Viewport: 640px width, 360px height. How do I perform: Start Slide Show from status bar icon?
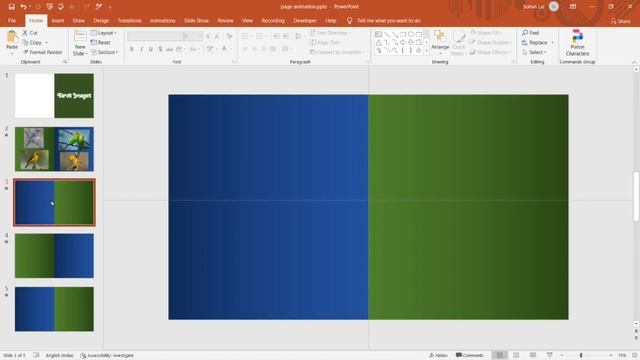(x=549, y=356)
